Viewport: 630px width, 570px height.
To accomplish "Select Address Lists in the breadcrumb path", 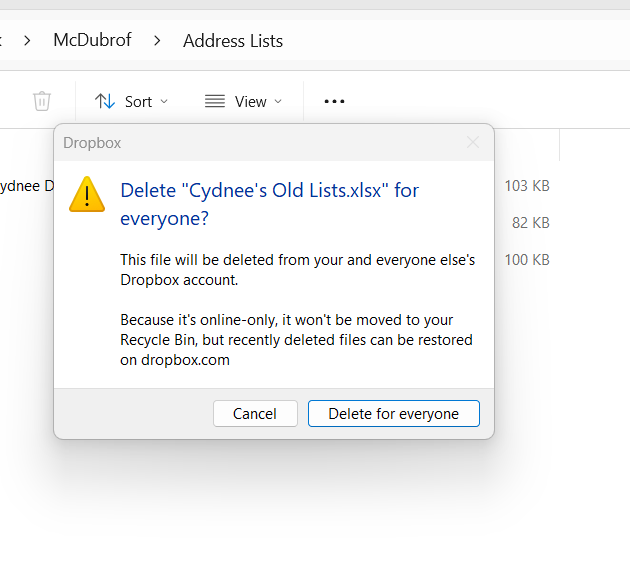I will coord(233,41).
